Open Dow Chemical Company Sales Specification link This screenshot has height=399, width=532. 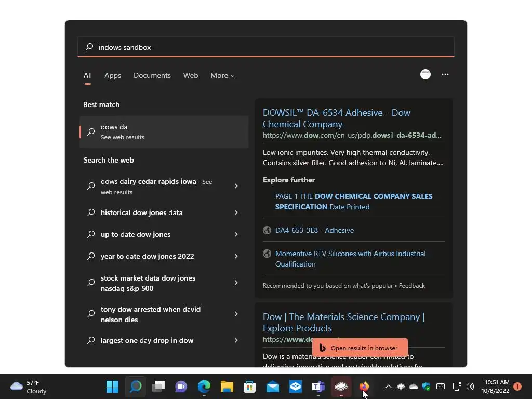click(x=354, y=202)
